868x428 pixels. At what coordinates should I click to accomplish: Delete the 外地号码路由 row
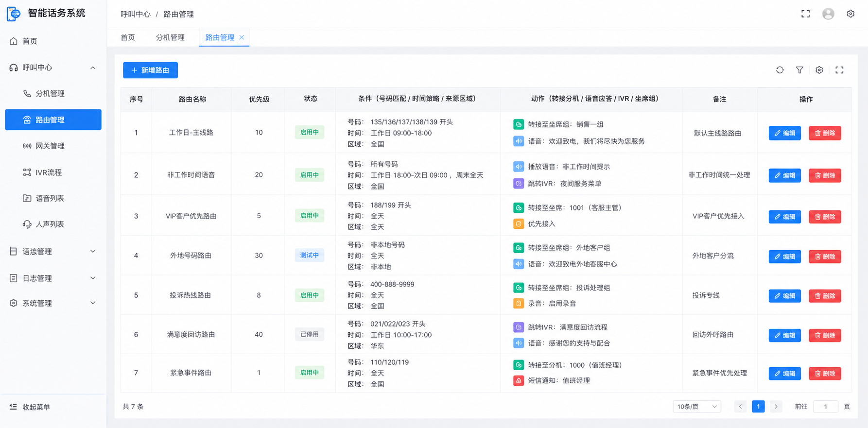pos(825,257)
